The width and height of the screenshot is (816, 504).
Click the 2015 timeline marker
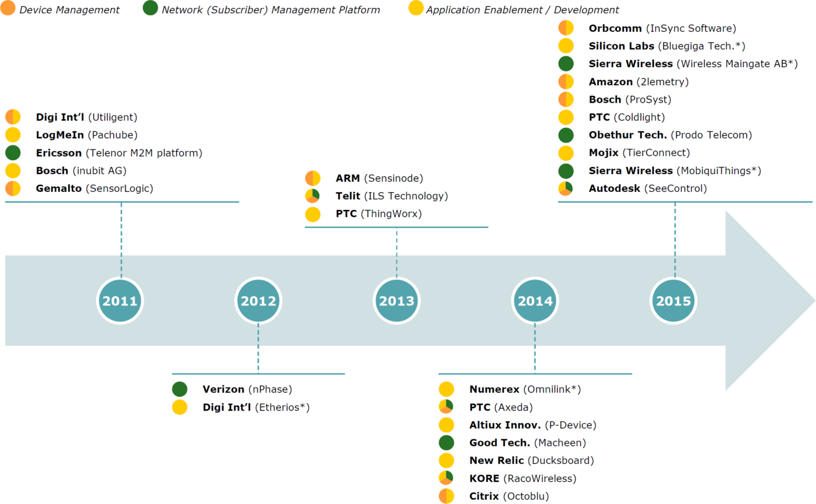click(674, 301)
